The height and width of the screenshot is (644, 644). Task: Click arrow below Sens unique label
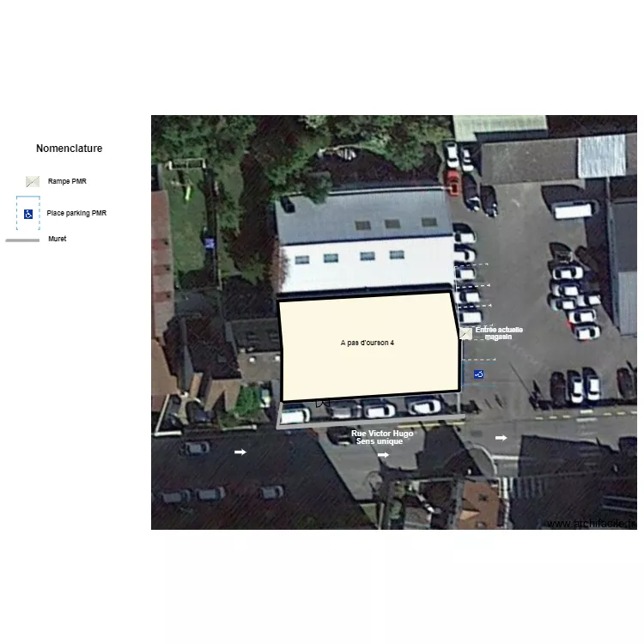pyautogui.click(x=383, y=455)
